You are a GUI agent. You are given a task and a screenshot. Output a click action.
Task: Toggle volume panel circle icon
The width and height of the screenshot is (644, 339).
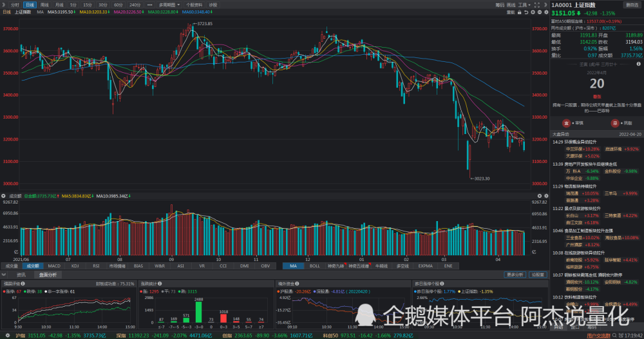coord(4,196)
